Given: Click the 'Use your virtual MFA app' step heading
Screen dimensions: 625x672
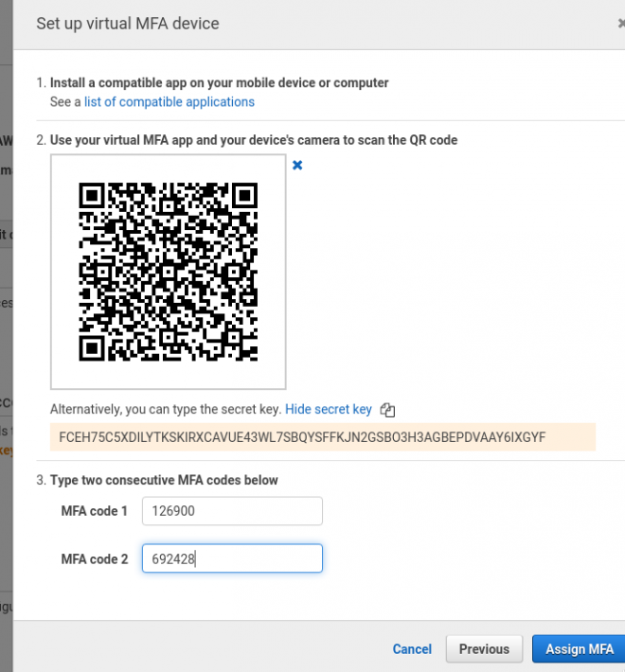Looking at the screenshot, I should point(253,140).
